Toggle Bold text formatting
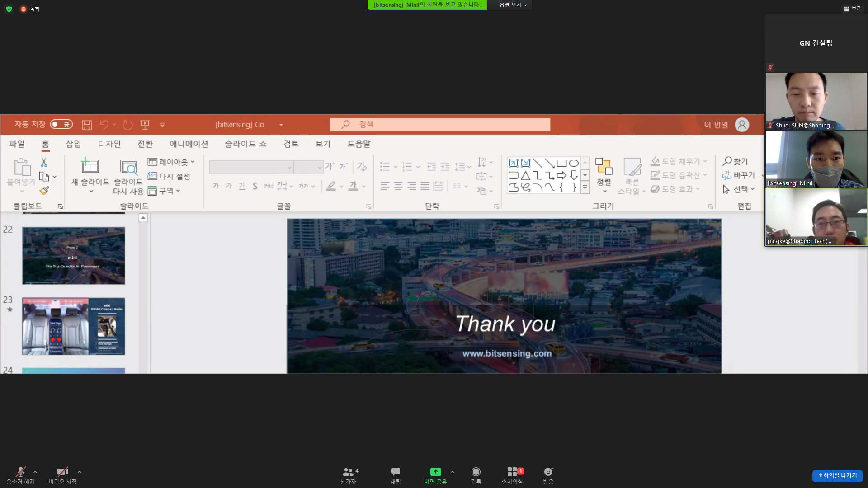Viewport: 868px width, 488px height. 216,186
